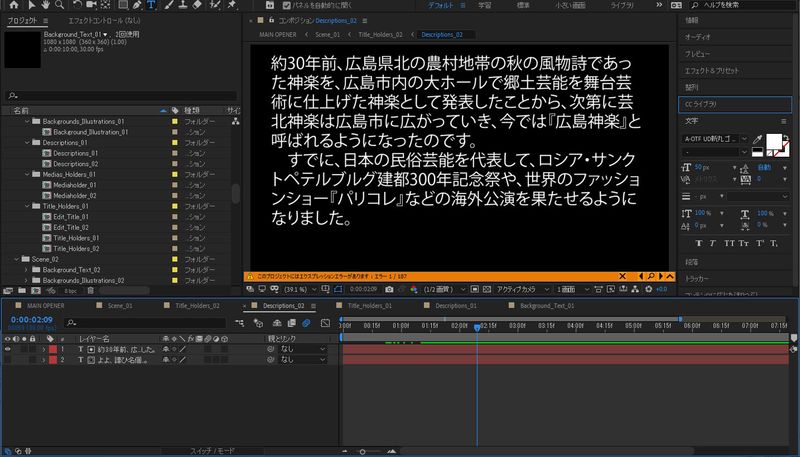Select the Pen tool
The image size is (800, 457).
click(x=135, y=5)
